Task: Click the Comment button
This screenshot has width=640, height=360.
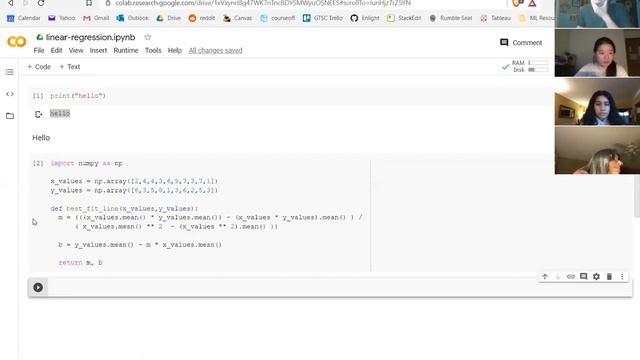Action: point(521,43)
